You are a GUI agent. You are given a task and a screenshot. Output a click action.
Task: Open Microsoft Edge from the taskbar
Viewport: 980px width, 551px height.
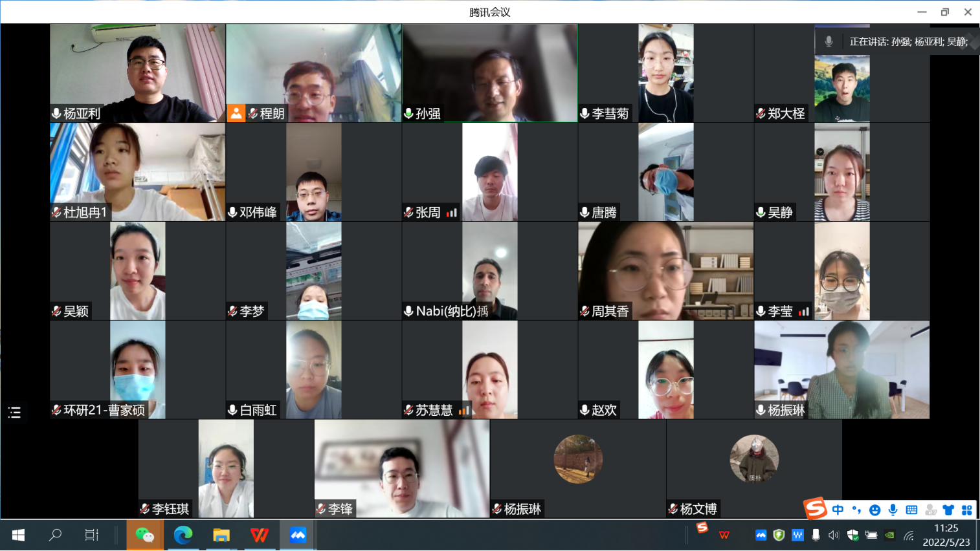[183, 535]
